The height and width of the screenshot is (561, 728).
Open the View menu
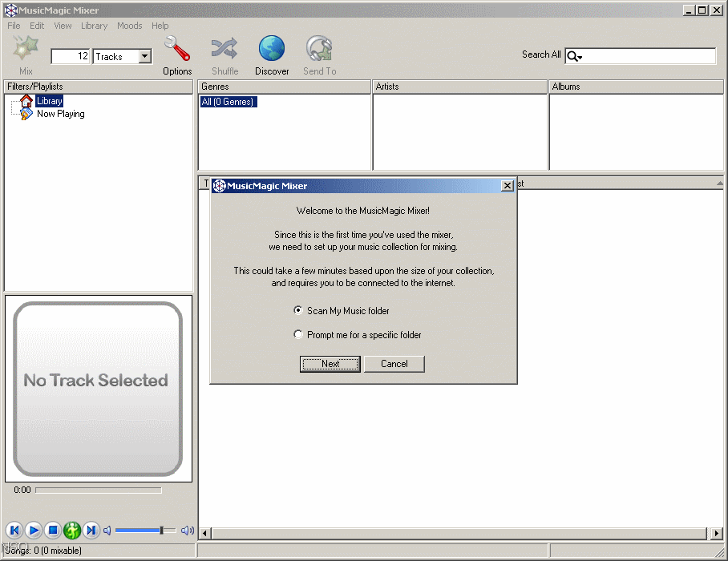[63, 26]
